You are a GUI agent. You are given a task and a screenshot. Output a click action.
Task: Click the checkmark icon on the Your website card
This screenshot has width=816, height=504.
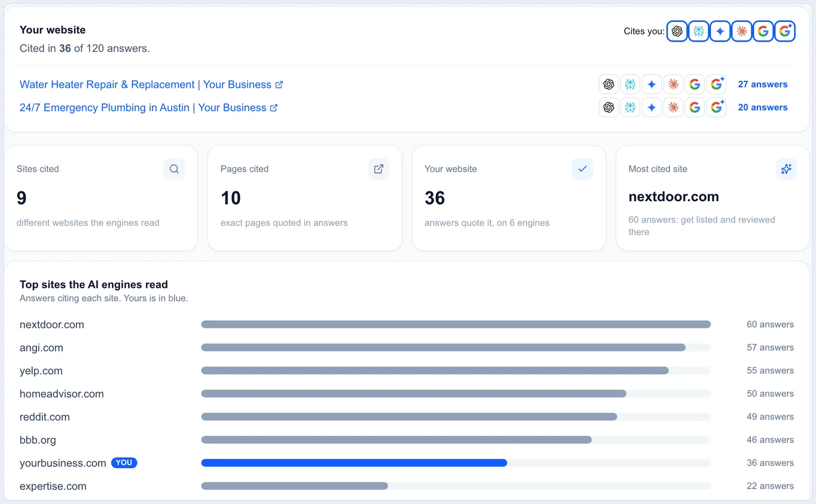point(583,169)
